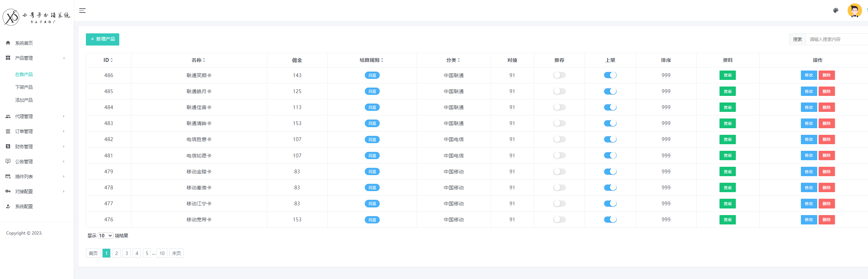868x279 pixels.
Task: Click the user avatar icon
Action: click(854, 10)
